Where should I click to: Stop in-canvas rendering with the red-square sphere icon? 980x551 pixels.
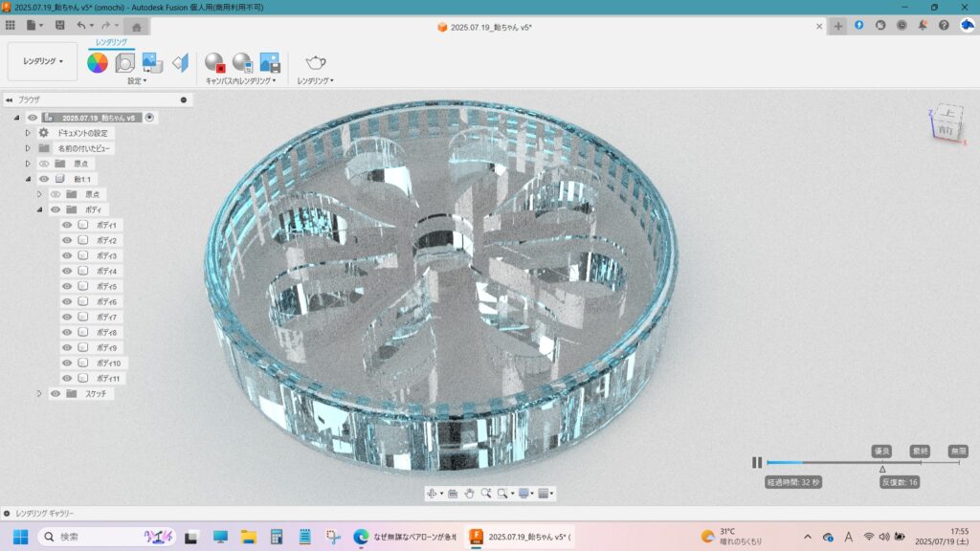(x=214, y=63)
